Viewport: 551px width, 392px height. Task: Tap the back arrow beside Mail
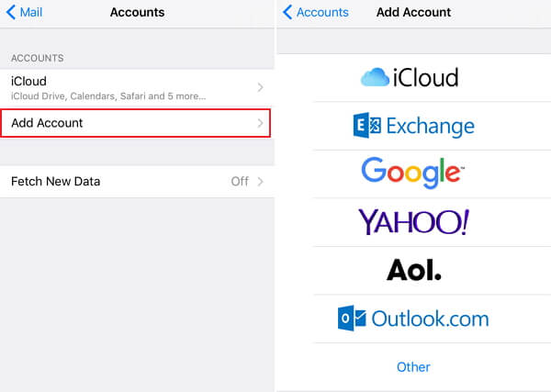pyautogui.click(x=9, y=13)
